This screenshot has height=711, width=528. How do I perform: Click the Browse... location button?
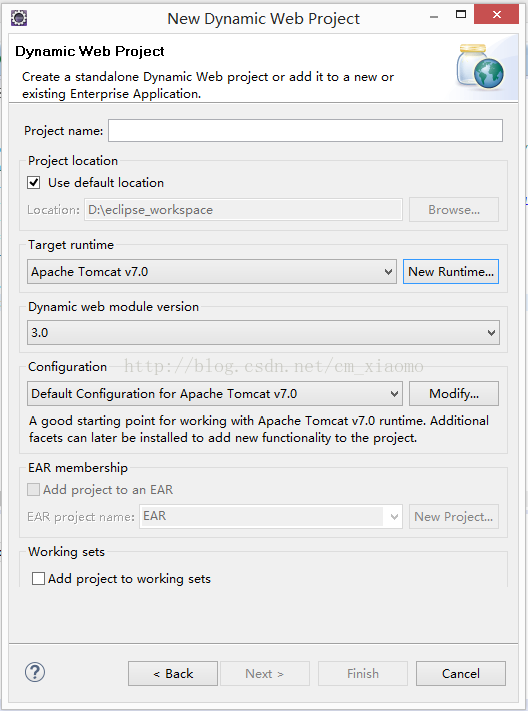coord(454,209)
